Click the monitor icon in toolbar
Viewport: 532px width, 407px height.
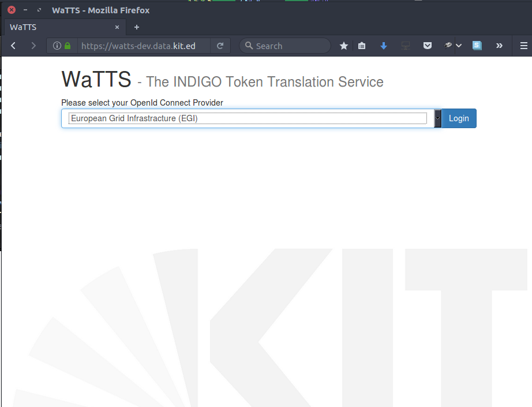406,46
